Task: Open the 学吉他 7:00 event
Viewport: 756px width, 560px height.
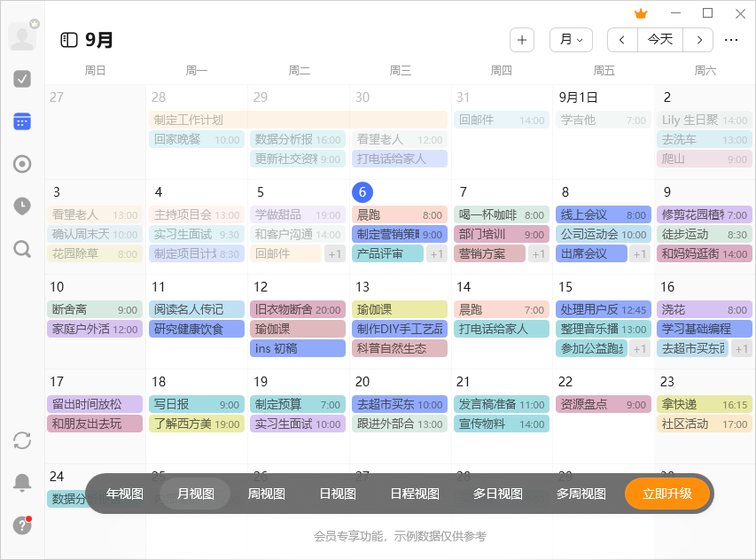Action: (604, 120)
